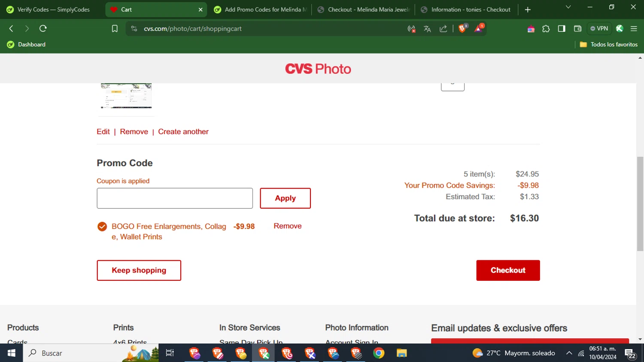Open Brave Shields lion icon
The width and height of the screenshot is (644, 362).
[x=463, y=28]
